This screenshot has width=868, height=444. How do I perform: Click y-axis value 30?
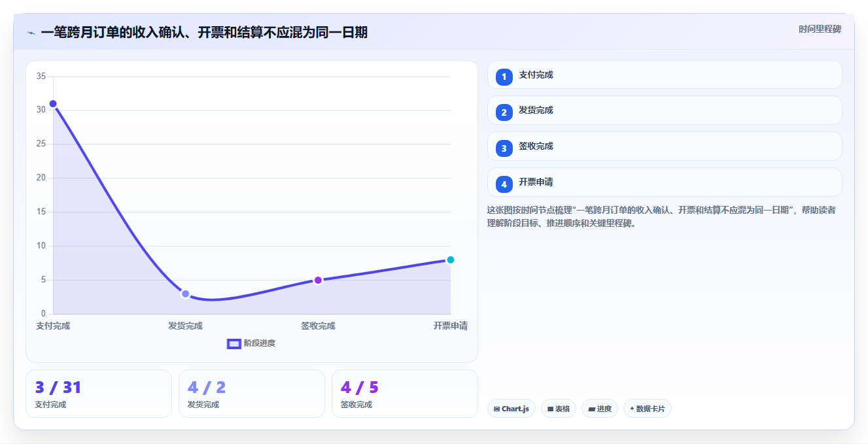(41, 110)
